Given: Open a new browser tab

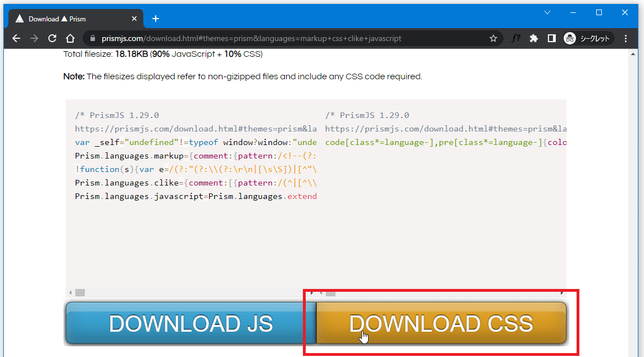Looking at the screenshot, I should click(x=156, y=19).
